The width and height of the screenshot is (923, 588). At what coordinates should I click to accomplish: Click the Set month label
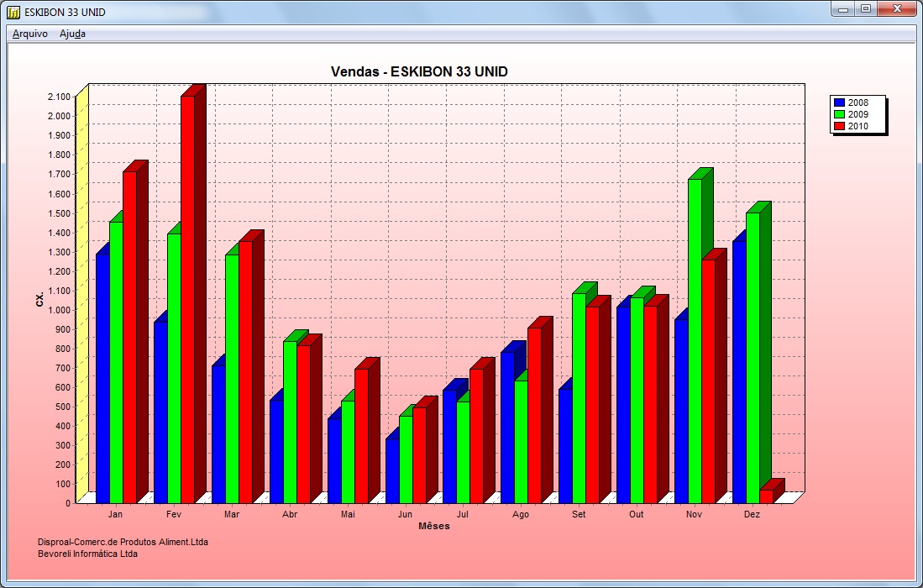(579, 514)
